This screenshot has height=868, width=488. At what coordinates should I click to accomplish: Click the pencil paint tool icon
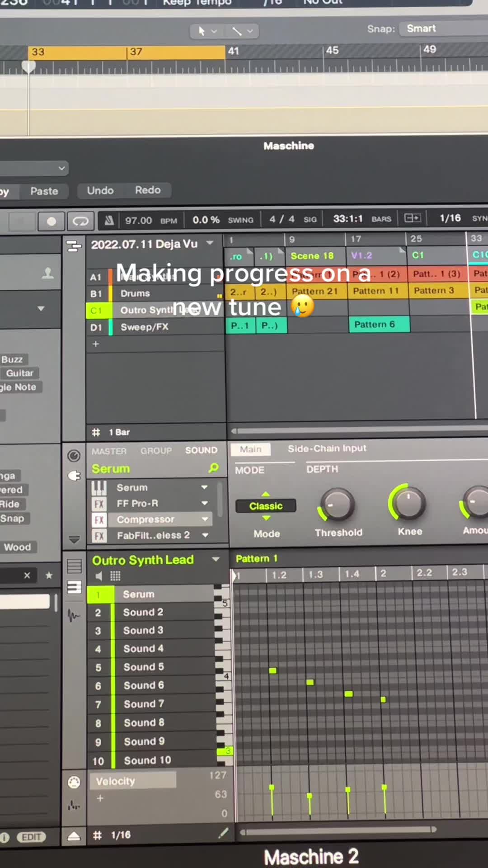(x=223, y=833)
